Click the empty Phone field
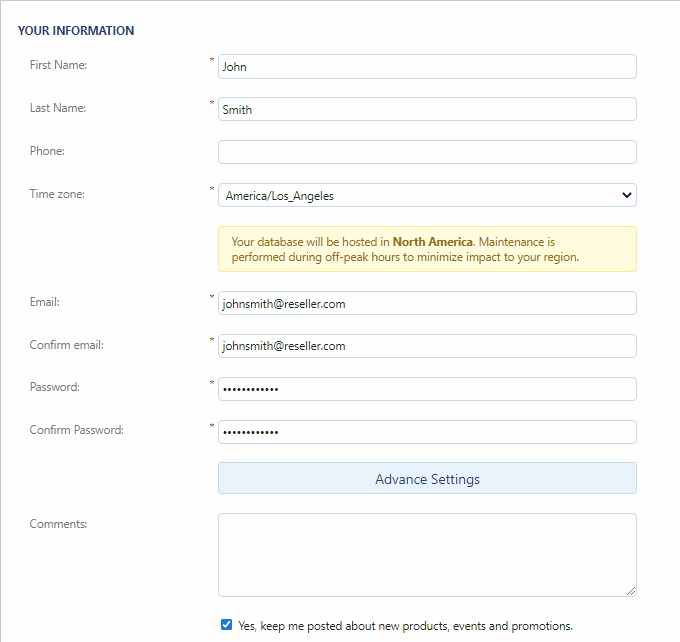Viewport: 680px width, 642px height. [x=427, y=152]
